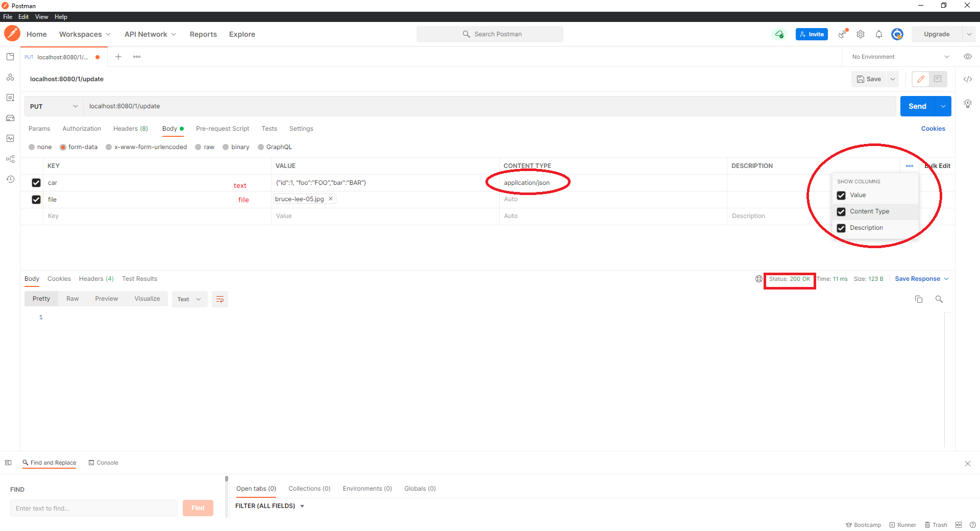
Task: Select the form-data body type
Action: [x=63, y=147]
